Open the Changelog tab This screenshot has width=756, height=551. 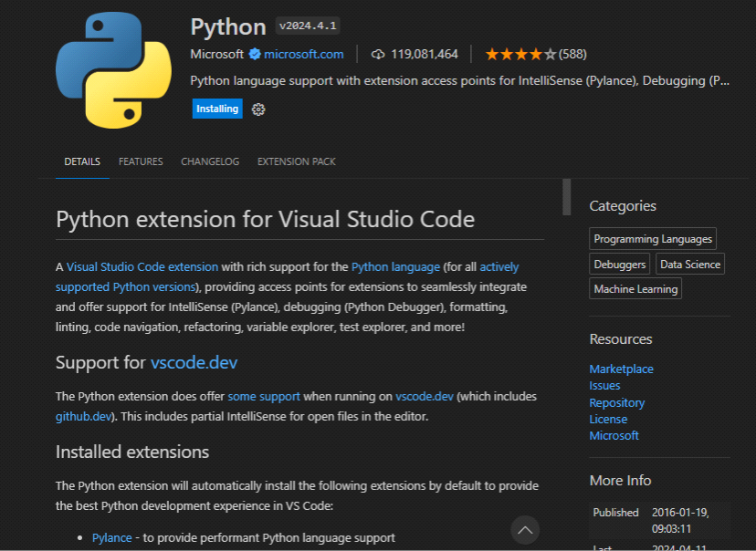point(210,161)
